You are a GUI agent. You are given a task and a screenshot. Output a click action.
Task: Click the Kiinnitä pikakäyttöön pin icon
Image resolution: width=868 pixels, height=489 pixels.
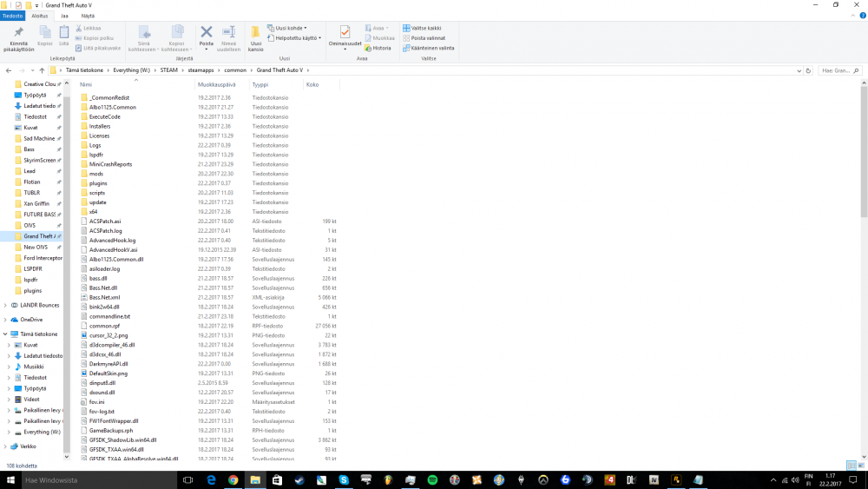click(18, 32)
